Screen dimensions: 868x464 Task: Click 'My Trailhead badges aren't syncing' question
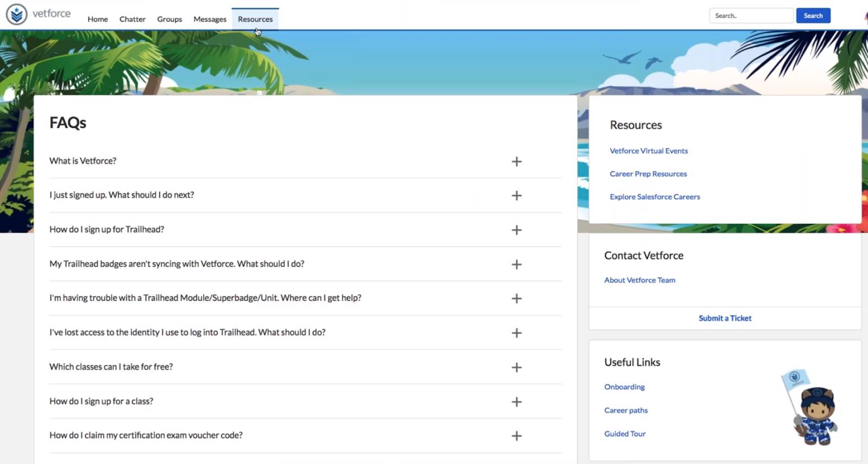pyautogui.click(x=177, y=264)
